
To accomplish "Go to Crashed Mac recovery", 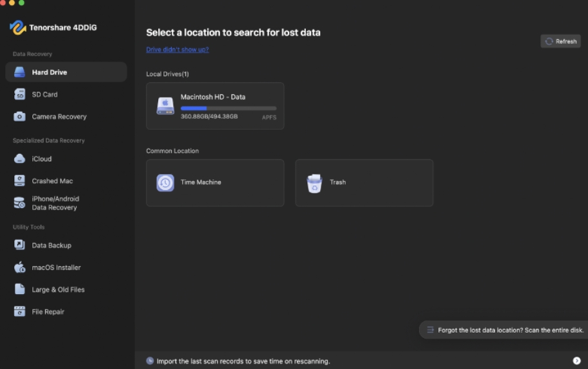I will point(66,181).
